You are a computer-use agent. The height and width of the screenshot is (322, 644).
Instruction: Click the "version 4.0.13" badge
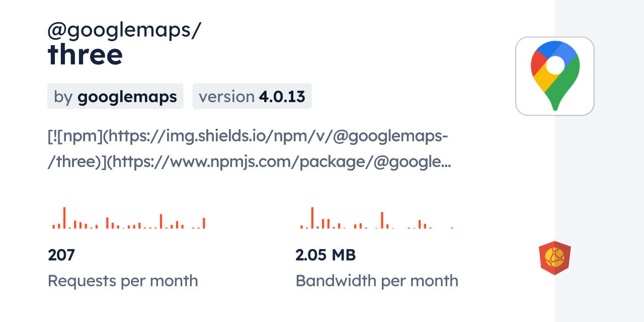tap(252, 97)
